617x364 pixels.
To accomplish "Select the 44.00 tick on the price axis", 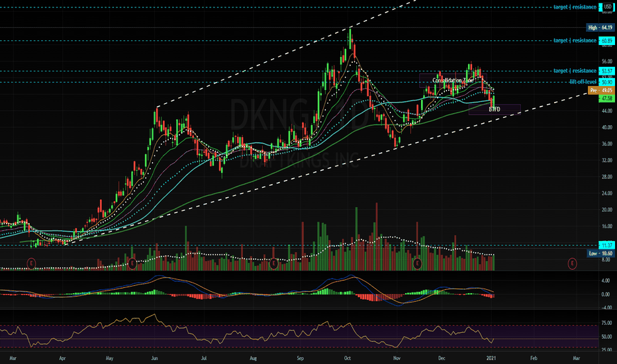I will (x=607, y=111).
